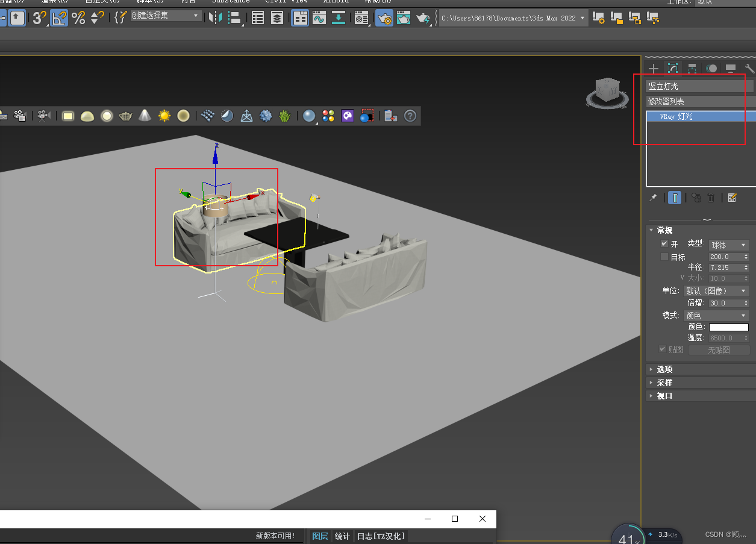Viewport: 756px width, 544px height.
Task: Click the 倍增 multiplier value field
Action: coord(726,303)
